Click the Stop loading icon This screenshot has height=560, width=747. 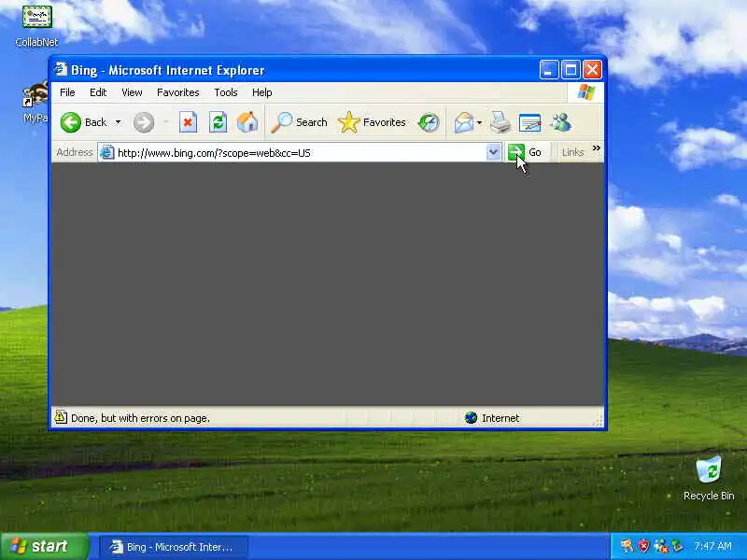pyautogui.click(x=189, y=122)
